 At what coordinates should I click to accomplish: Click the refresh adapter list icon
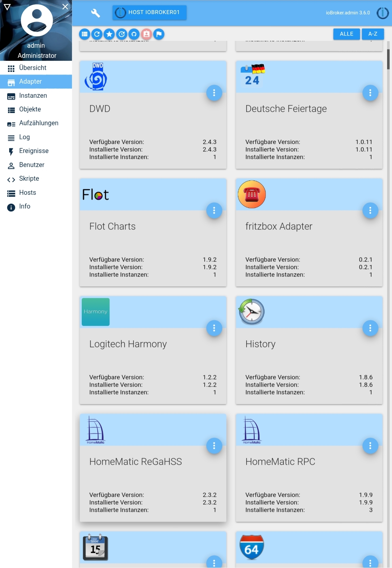[x=97, y=34]
